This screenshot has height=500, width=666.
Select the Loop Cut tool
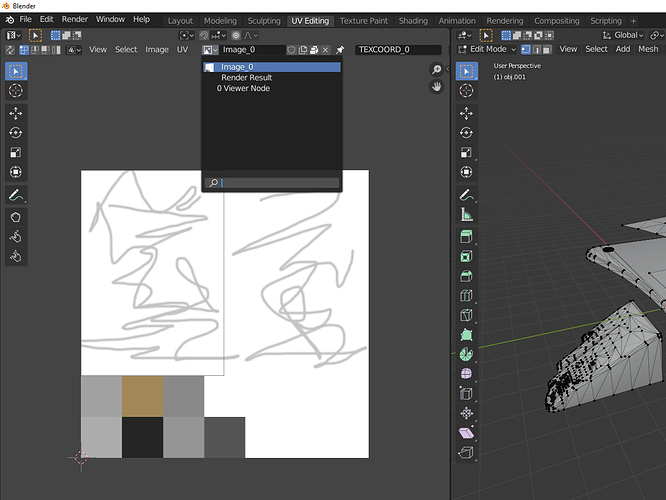pos(466,296)
